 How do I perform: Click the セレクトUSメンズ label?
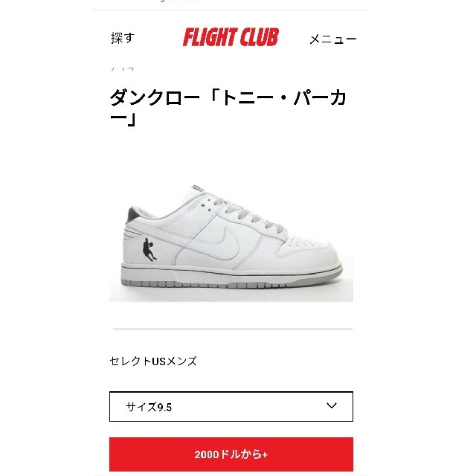click(x=153, y=361)
